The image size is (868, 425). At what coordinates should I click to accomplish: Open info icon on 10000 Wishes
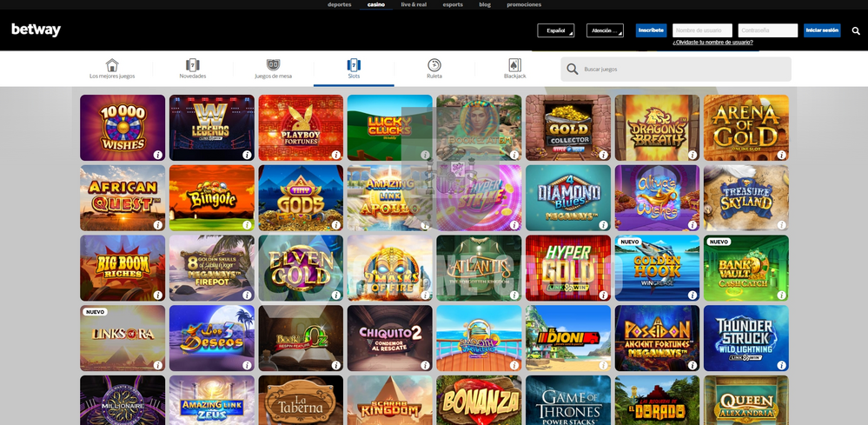[x=158, y=155]
